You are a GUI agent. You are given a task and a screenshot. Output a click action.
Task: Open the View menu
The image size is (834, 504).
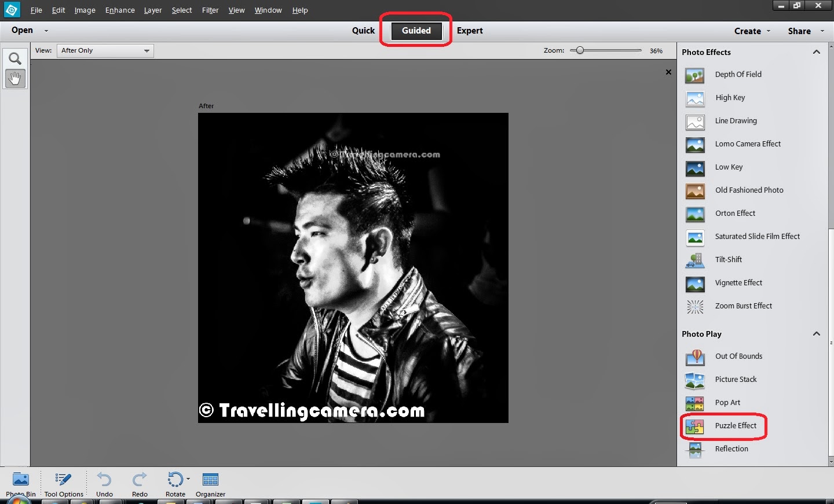pos(236,10)
